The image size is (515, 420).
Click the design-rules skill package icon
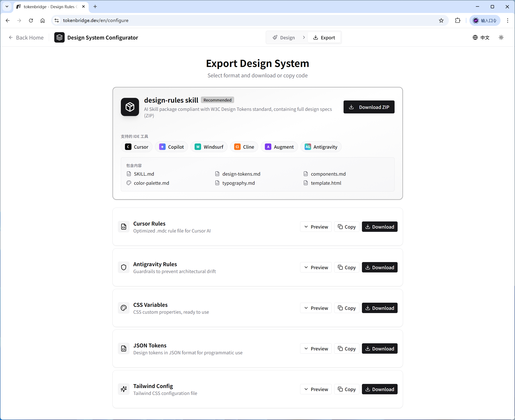[x=130, y=107]
